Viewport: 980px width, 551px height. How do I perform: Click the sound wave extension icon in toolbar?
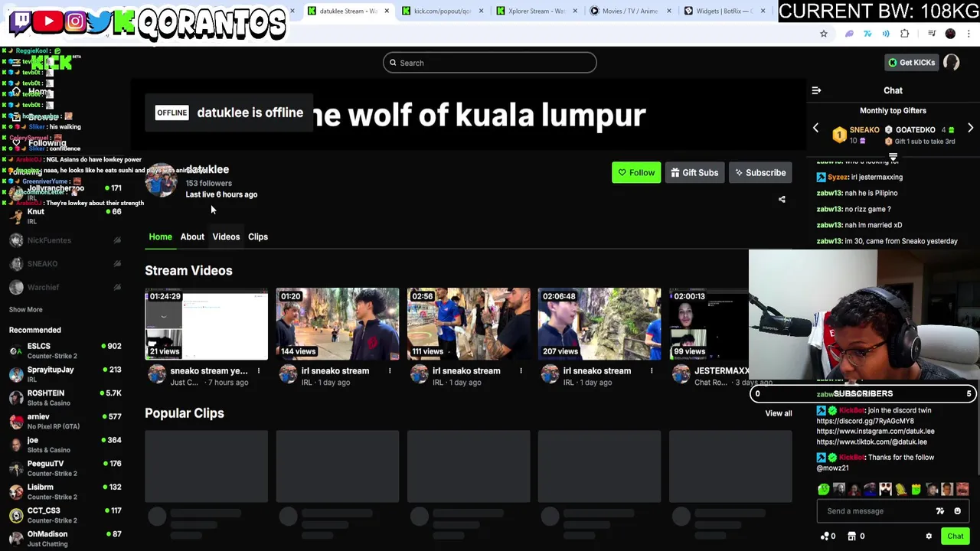[886, 34]
